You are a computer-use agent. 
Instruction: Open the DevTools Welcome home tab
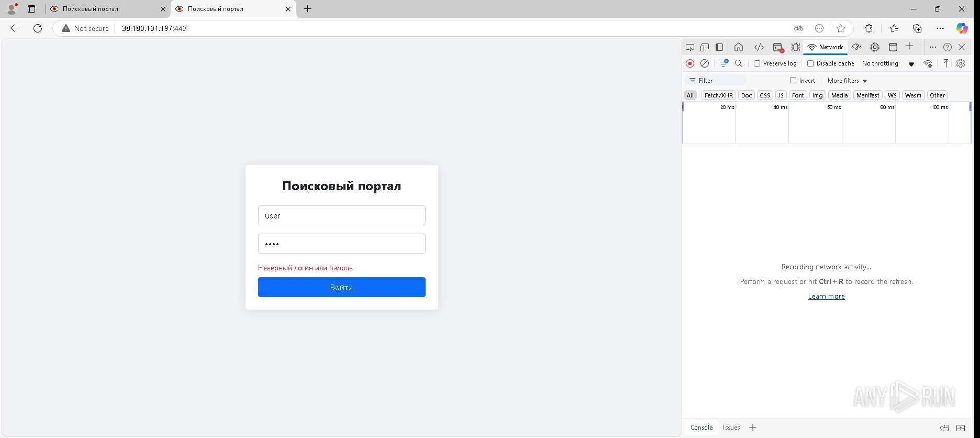[739, 47]
